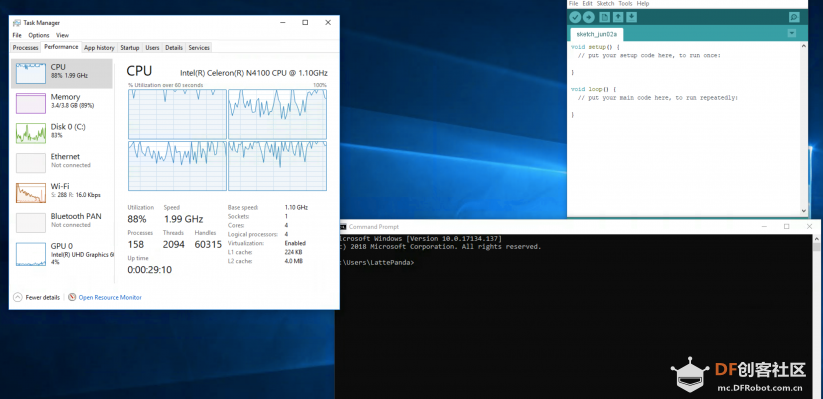Select the Bluetooth PAN item
Screen dimensions: 823x399
click(61, 223)
